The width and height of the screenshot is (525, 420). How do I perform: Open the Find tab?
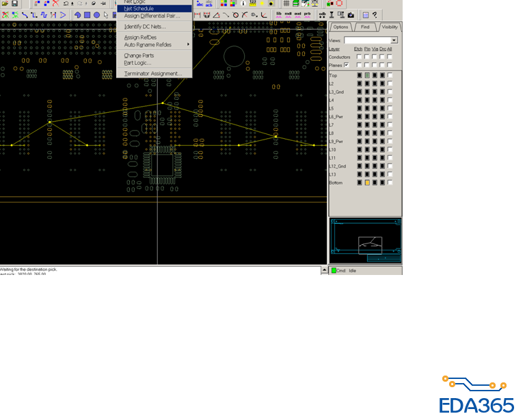coord(365,27)
